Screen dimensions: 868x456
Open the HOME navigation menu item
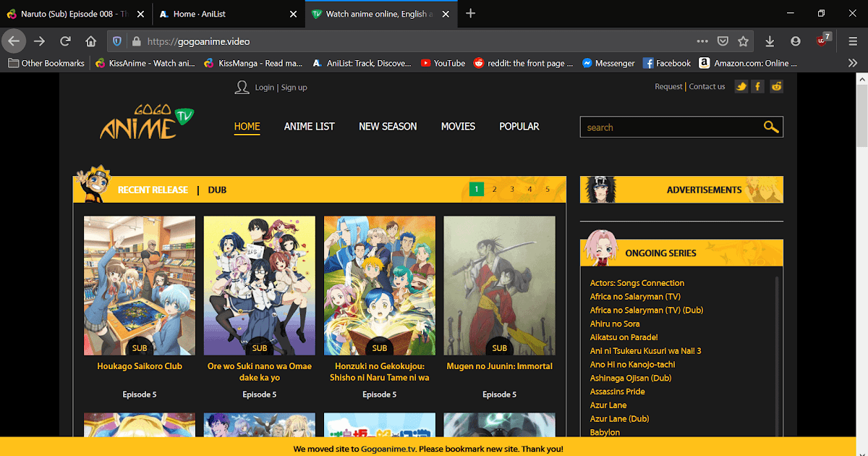coord(247,126)
